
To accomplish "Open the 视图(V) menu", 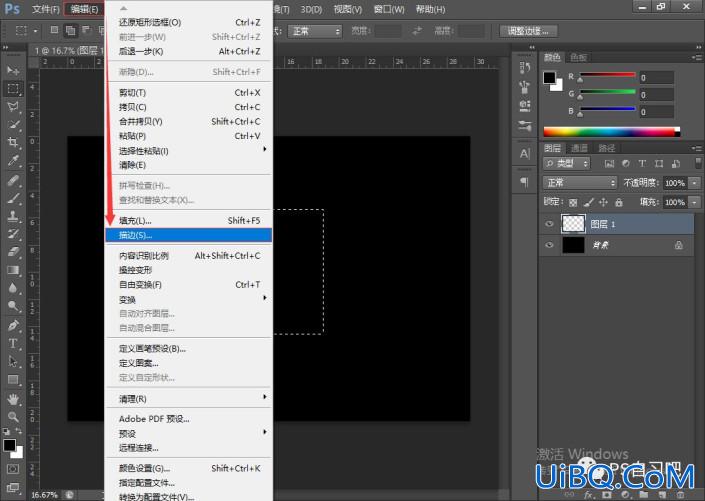I will 348,9.
